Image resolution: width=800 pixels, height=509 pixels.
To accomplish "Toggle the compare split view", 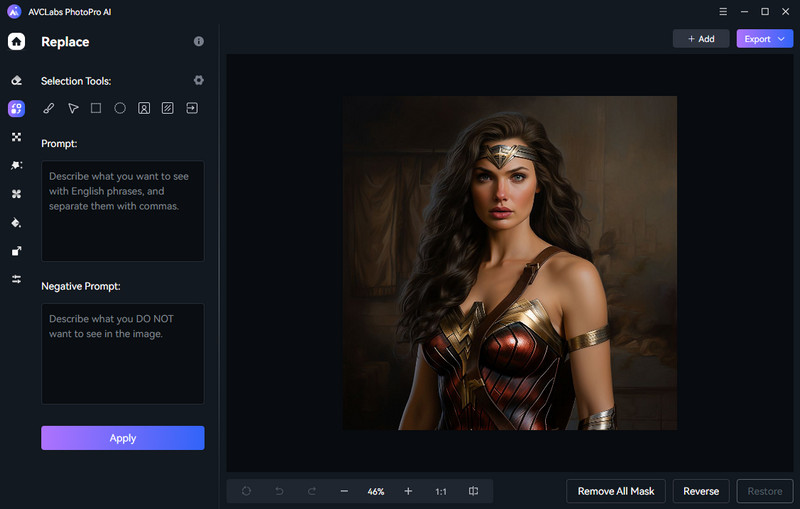I will point(473,491).
